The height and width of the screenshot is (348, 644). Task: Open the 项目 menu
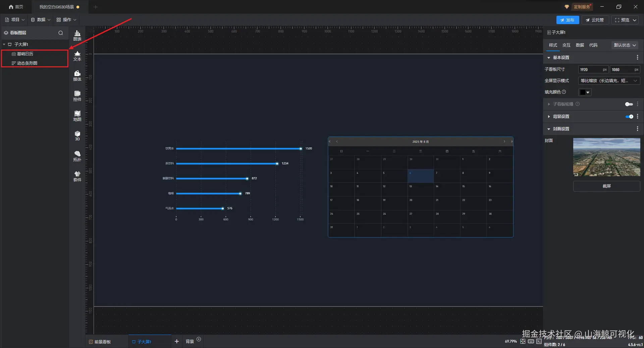point(15,20)
